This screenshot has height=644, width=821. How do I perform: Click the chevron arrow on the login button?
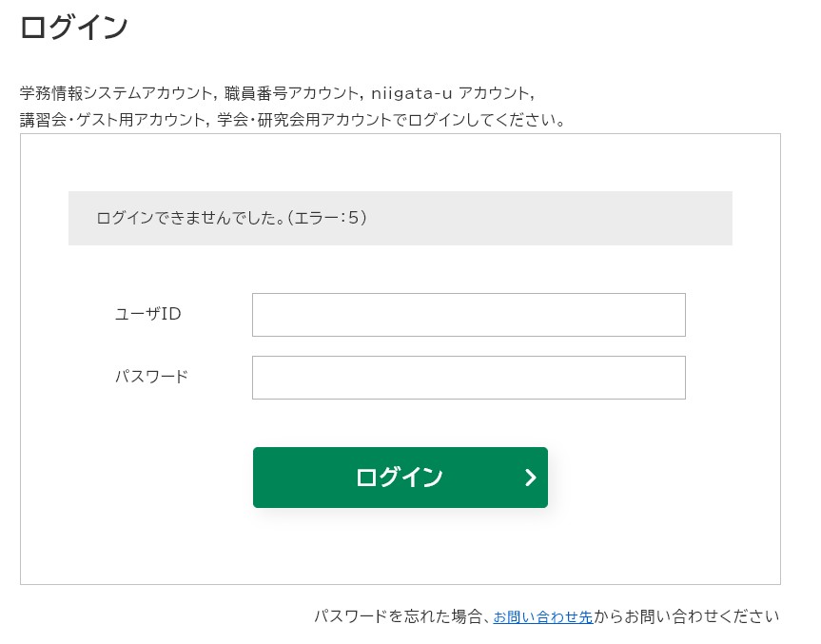(x=531, y=478)
